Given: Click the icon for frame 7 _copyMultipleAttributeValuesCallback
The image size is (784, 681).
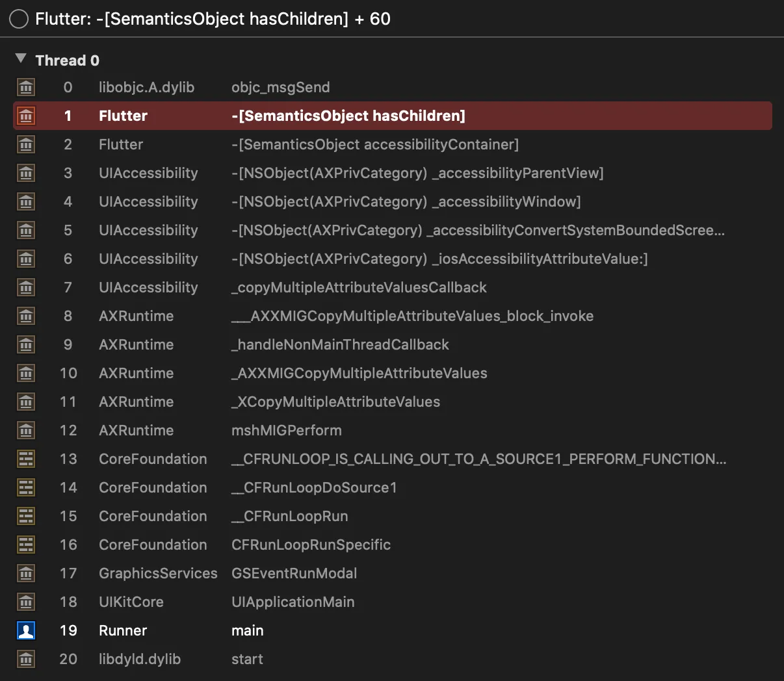Looking at the screenshot, I should click(26, 287).
